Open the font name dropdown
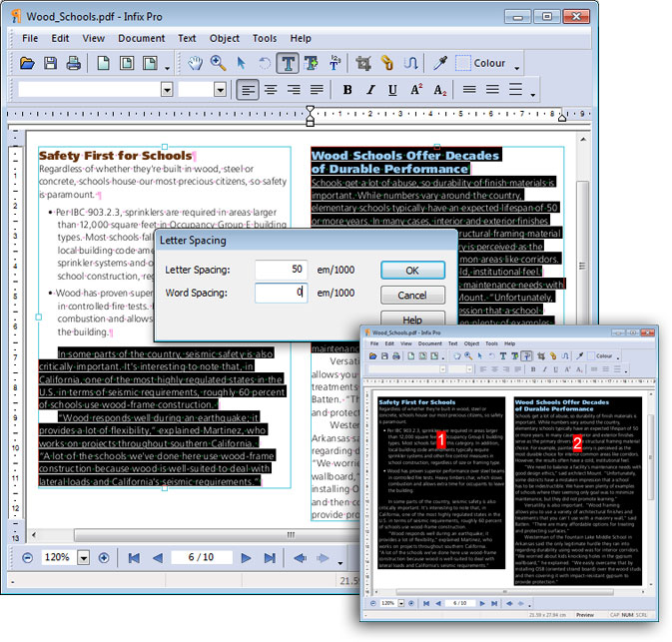The width and height of the screenshot is (672, 642). pos(167,90)
